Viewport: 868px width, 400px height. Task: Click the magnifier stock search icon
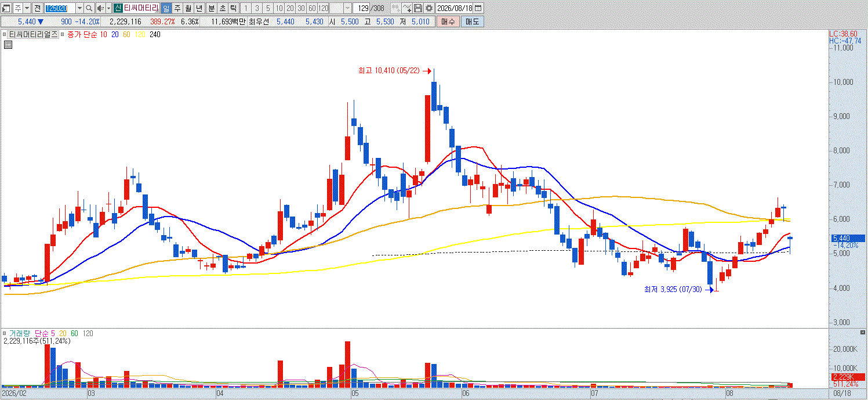(89, 8)
